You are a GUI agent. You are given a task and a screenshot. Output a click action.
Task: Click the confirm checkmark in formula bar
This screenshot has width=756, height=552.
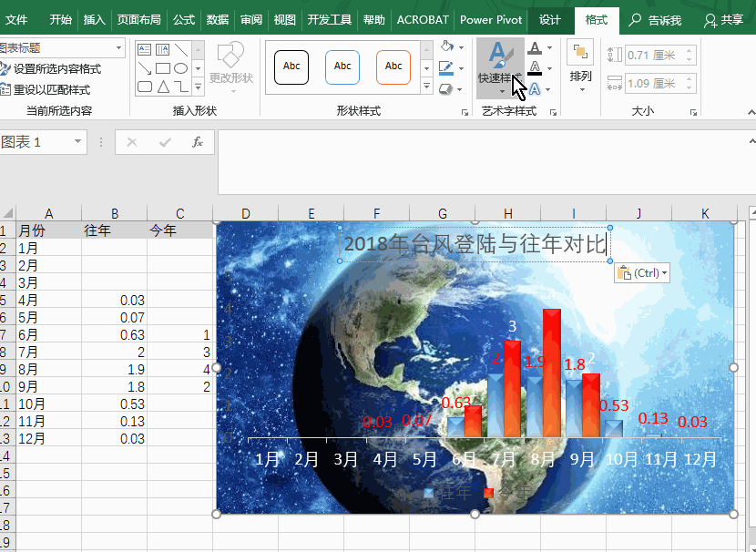point(165,142)
